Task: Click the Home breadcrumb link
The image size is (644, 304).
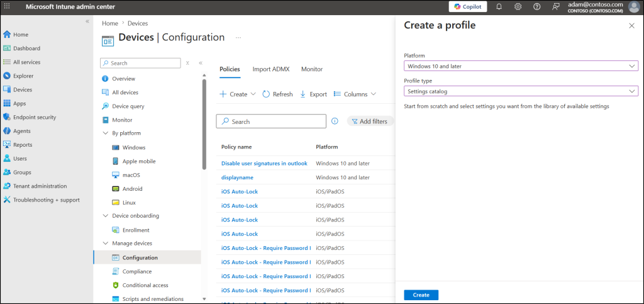Action: click(x=110, y=23)
